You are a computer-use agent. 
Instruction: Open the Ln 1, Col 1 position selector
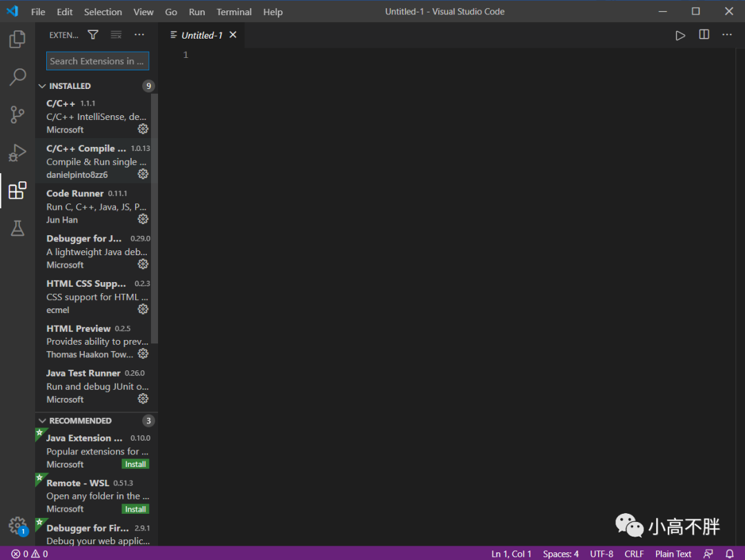coord(511,554)
